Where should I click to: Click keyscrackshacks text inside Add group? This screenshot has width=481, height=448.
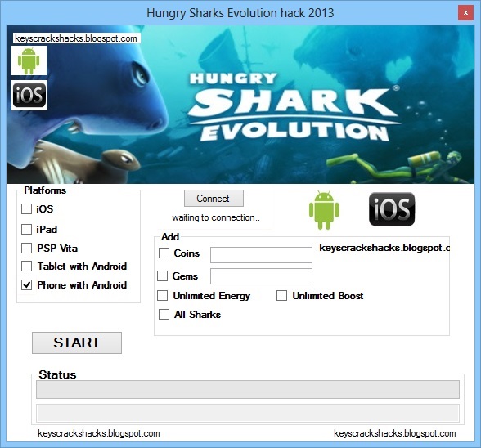pos(384,248)
